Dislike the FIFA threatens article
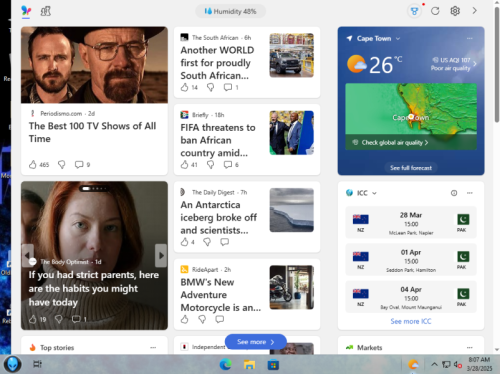The width and height of the screenshot is (500, 374). click(210, 164)
